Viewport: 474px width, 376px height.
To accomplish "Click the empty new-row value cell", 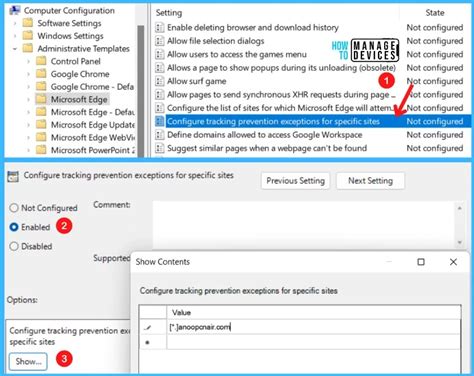I will [314, 342].
